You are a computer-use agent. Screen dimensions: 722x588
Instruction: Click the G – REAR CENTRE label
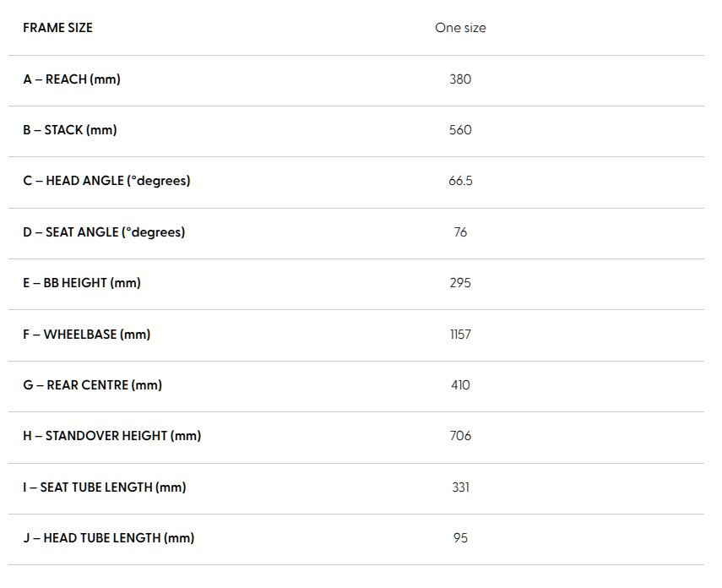[x=92, y=385]
